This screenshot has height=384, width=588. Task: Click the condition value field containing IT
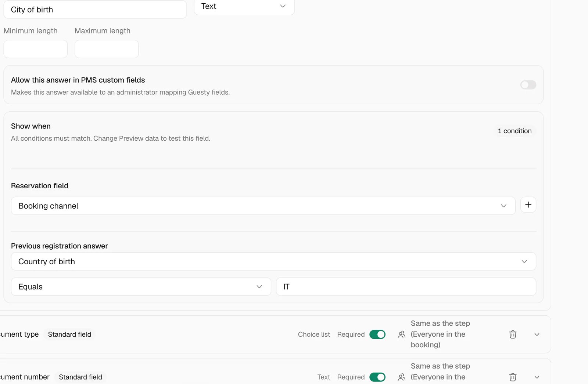coord(406,287)
